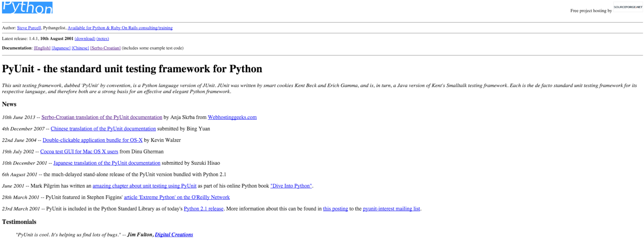Open the release (notes) link
This screenshot has height=239, width=644.
click(x=103, y=39)
